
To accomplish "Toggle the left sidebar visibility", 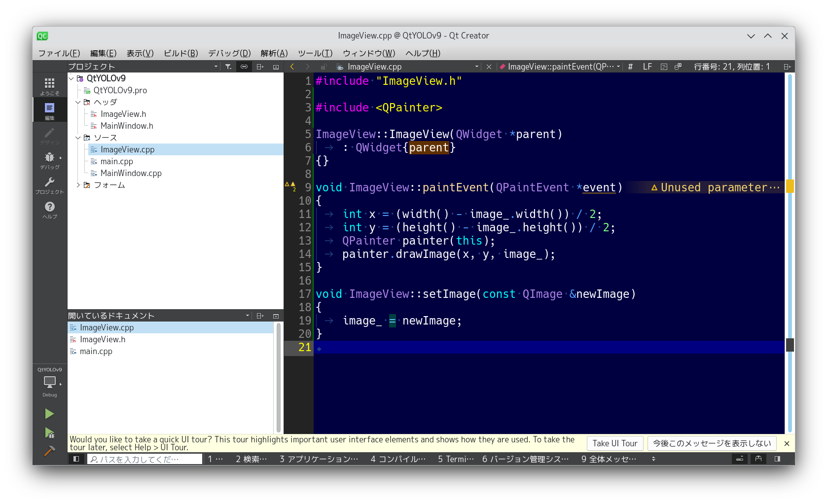I will pos(76,459).
